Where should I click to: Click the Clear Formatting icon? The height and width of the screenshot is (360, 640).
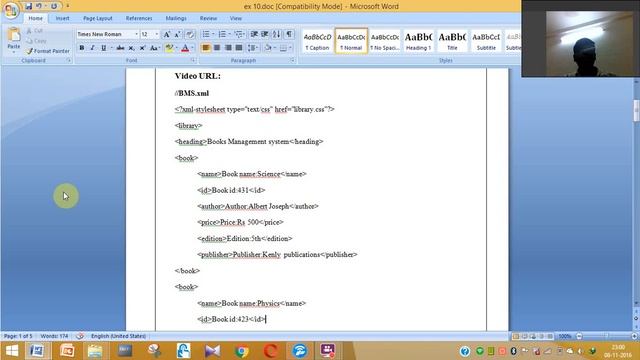[x=190, y=34]
